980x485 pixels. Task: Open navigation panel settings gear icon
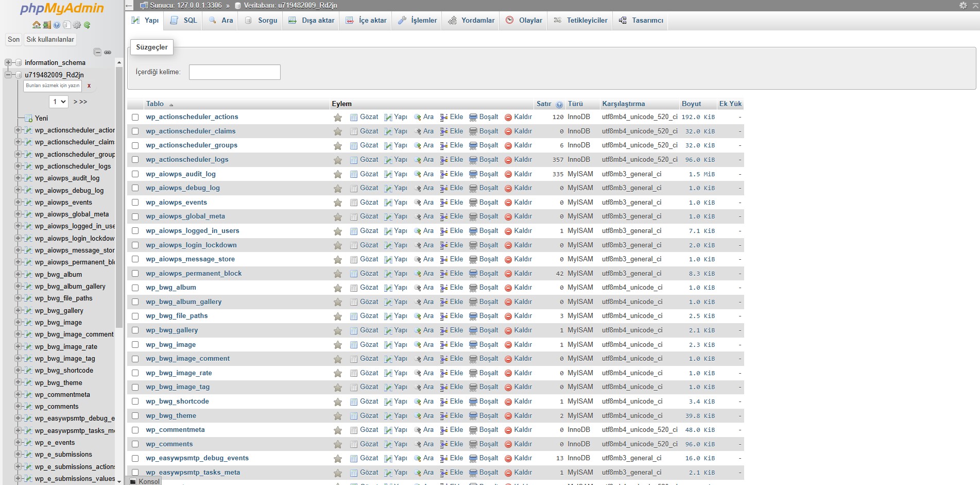point(77,25)
